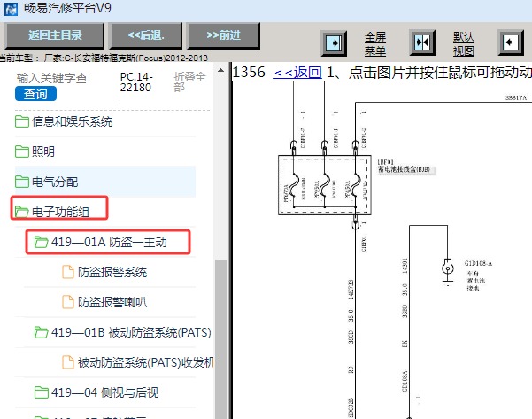This screenshot has height=419, width=532.
Task: Click the 输入关键字查 search field
Action: pos(51,78)
